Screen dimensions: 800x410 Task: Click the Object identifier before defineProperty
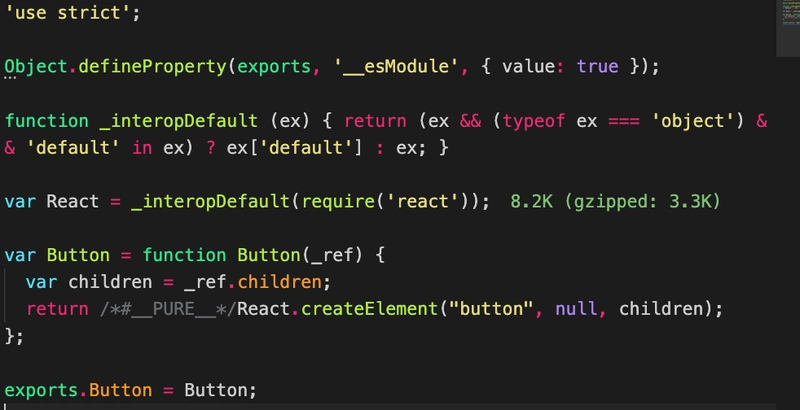36,67
